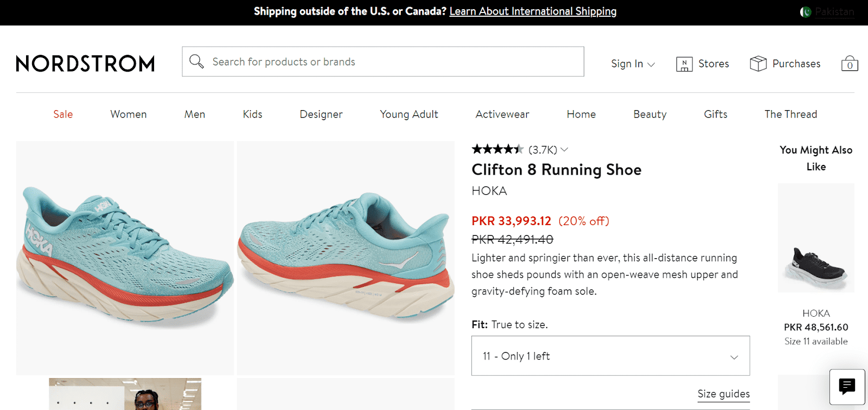Image resolution: width=868 pixels, height=410 pixels.
Task: Click the Nordstrom logo
Action: [x=85, y=63]
